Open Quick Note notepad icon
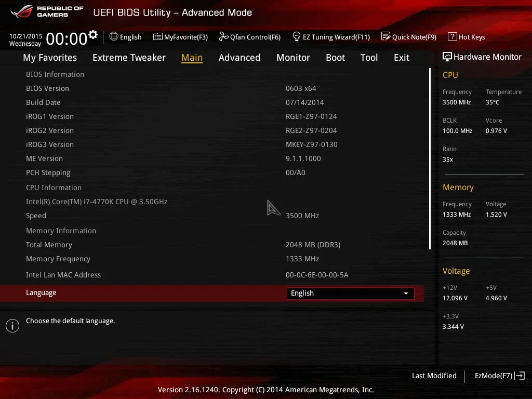This screenshot has width=532, height=399. (386, 36)
